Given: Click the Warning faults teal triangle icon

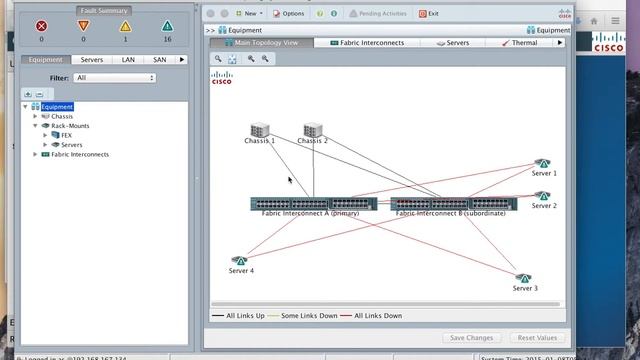Looking at the screenshot, I should point(167,26).
